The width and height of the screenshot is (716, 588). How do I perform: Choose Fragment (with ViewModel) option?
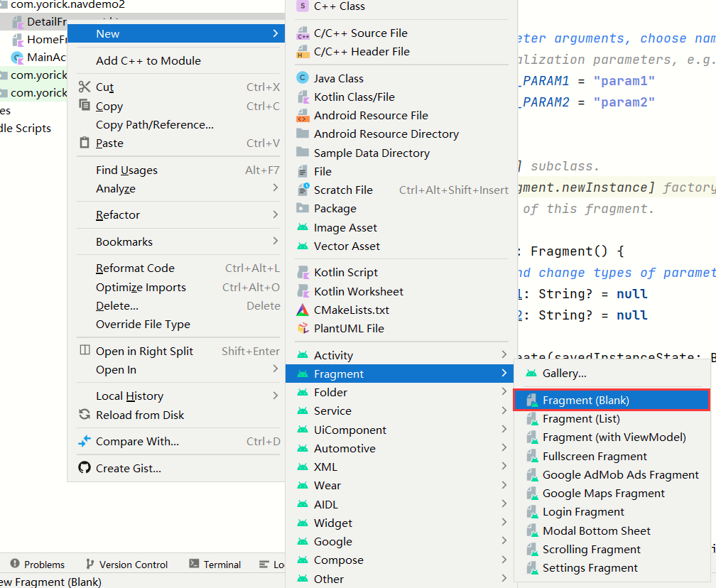614,437
